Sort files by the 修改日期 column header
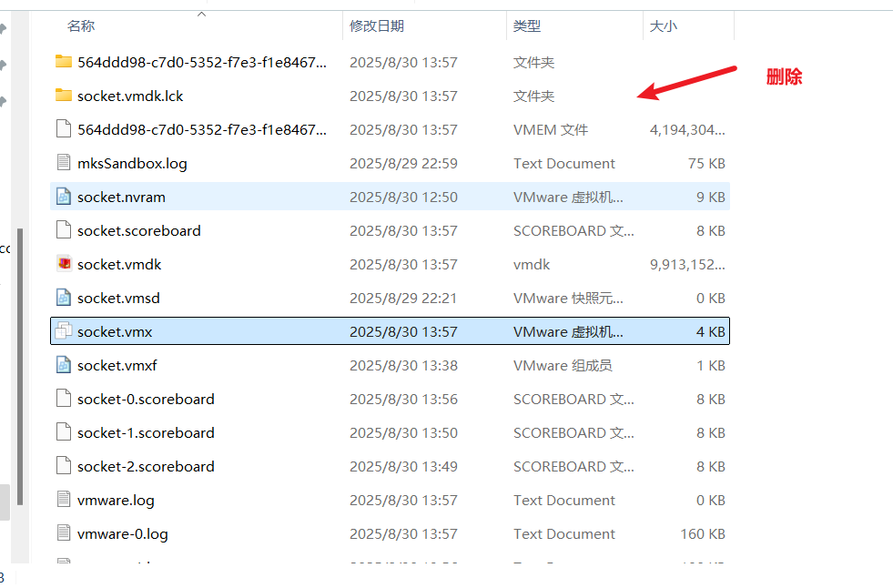The height and width of the screenshot is (588, 893). point(376,26)
